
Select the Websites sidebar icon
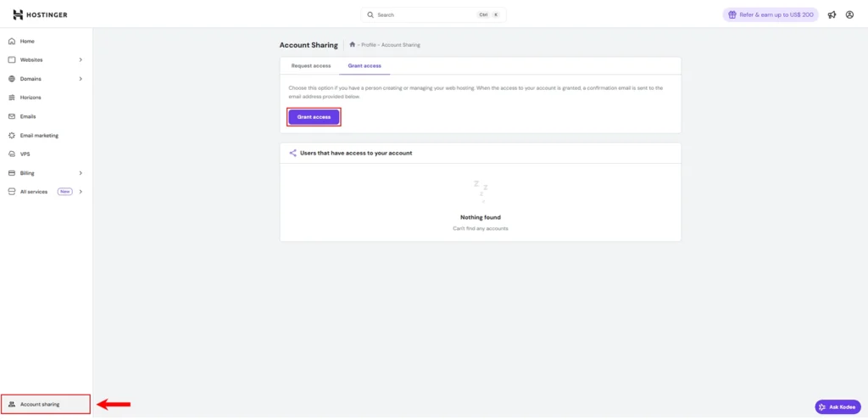[x=12, y=60]
